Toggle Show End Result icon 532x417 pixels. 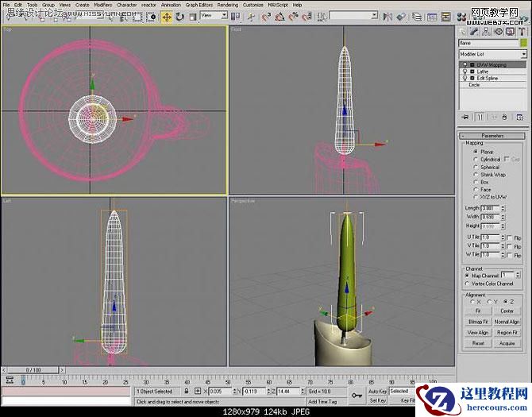click(480, 117)
